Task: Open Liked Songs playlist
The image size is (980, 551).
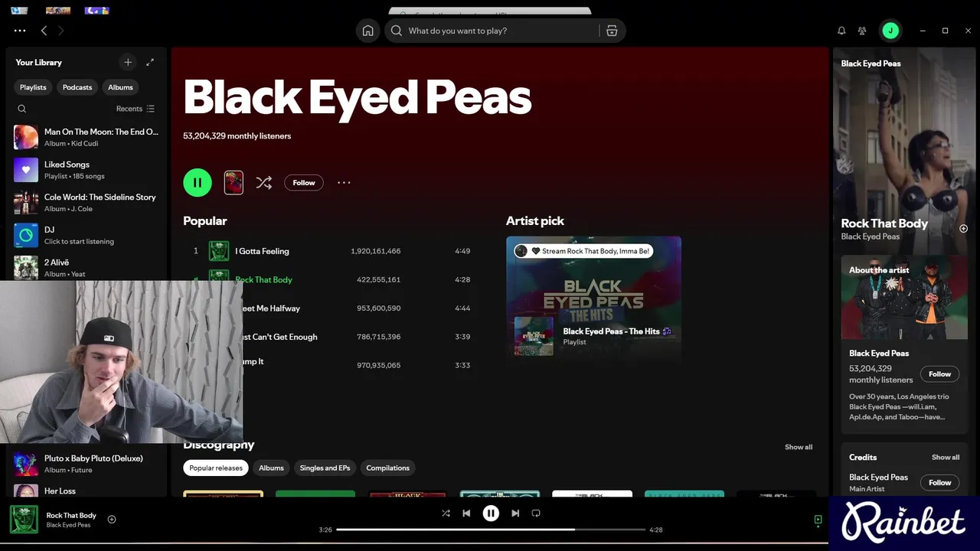Action: click(x=87, y=170)
